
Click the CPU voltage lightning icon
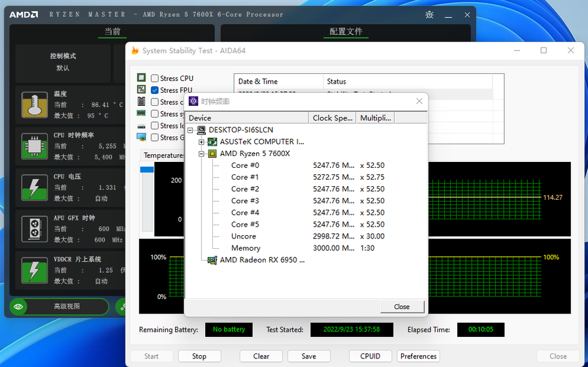(x=34, y=187)
